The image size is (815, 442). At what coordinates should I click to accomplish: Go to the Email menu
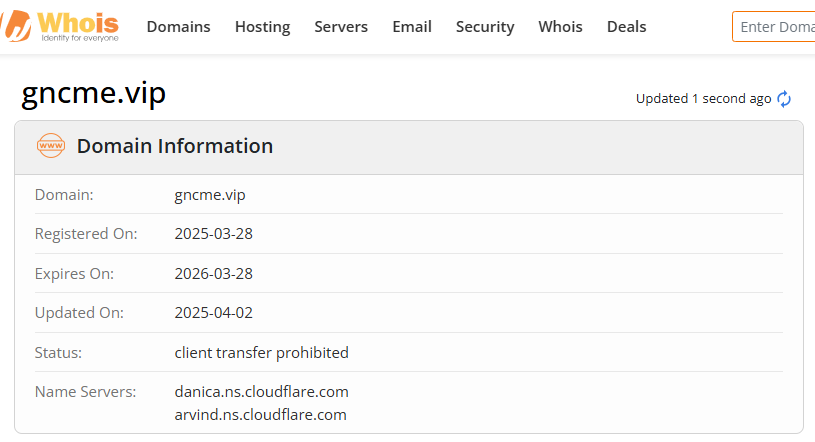coord(412,27)
